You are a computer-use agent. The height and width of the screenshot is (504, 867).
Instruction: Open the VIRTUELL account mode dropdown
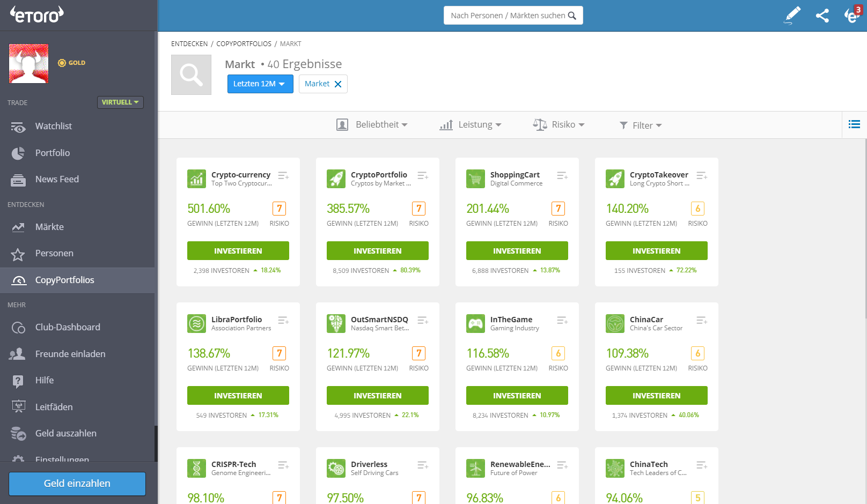pos(120,102)
